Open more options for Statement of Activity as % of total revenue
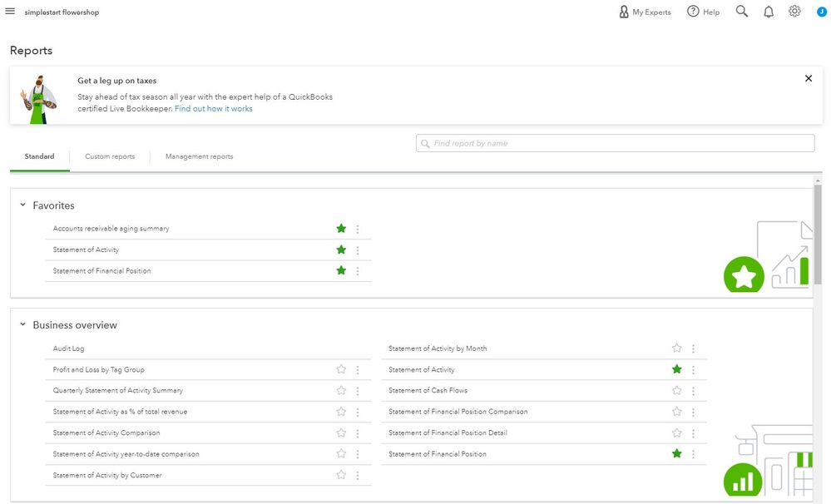Screen dimensions: 831x504 click(x=358, y=413)
